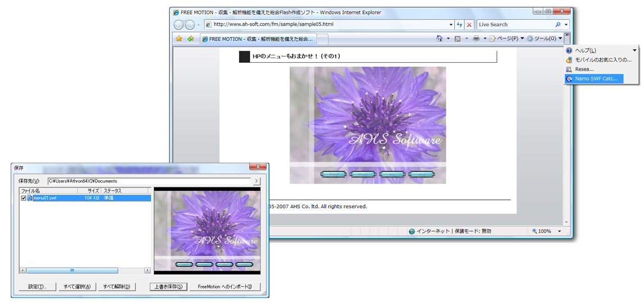Open the ページ(P) menu

point(506,39)
